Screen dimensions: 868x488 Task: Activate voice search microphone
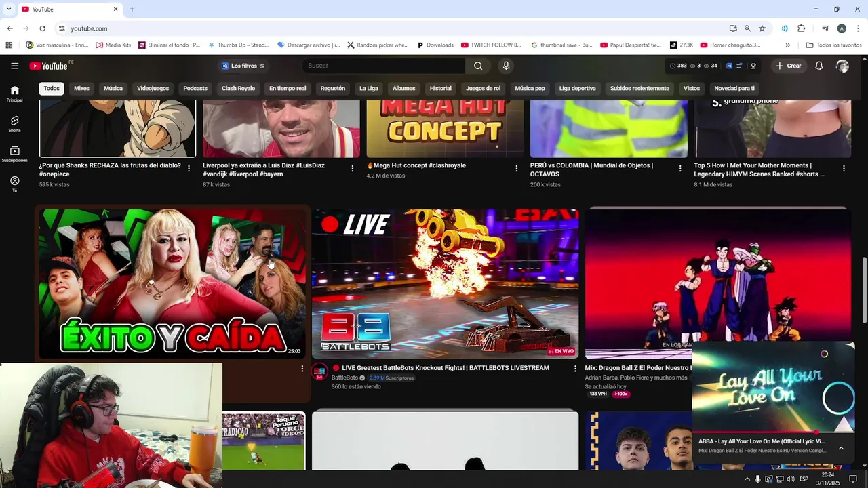pyautogui.click(x=506, y=66)
